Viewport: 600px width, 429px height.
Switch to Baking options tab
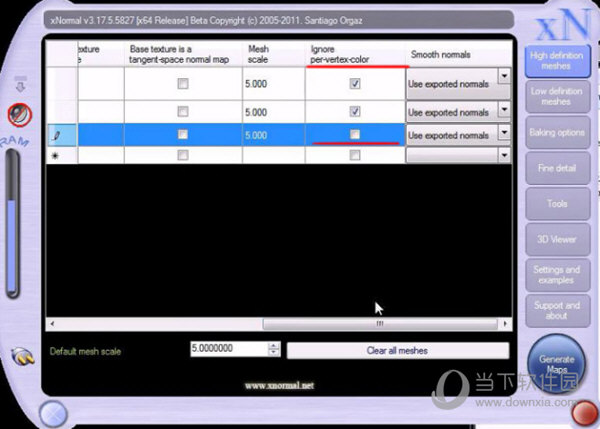[x=557, y=132]
